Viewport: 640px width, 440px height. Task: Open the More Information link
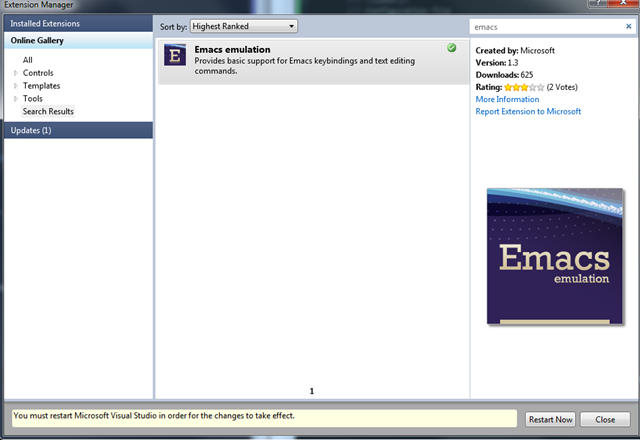click(507, 99)
